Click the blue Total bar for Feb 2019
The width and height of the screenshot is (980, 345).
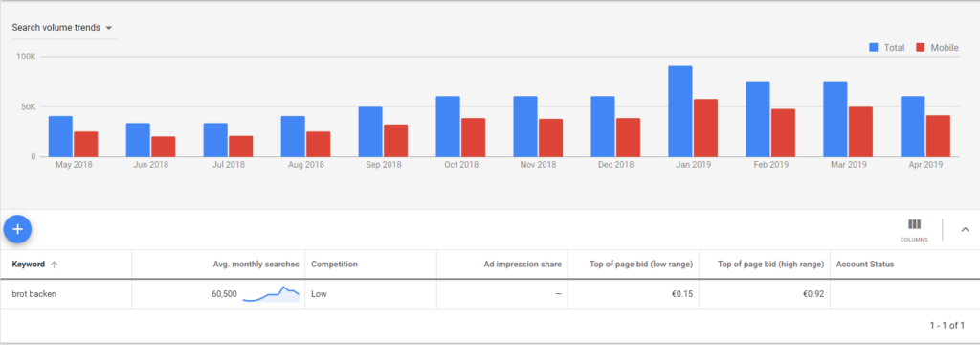click(x=758, y=120)
